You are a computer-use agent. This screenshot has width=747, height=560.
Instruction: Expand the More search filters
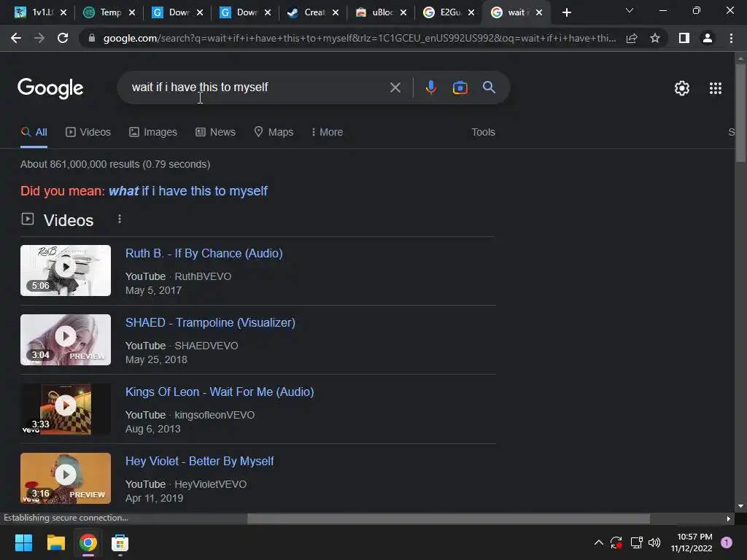click(327, 132)
